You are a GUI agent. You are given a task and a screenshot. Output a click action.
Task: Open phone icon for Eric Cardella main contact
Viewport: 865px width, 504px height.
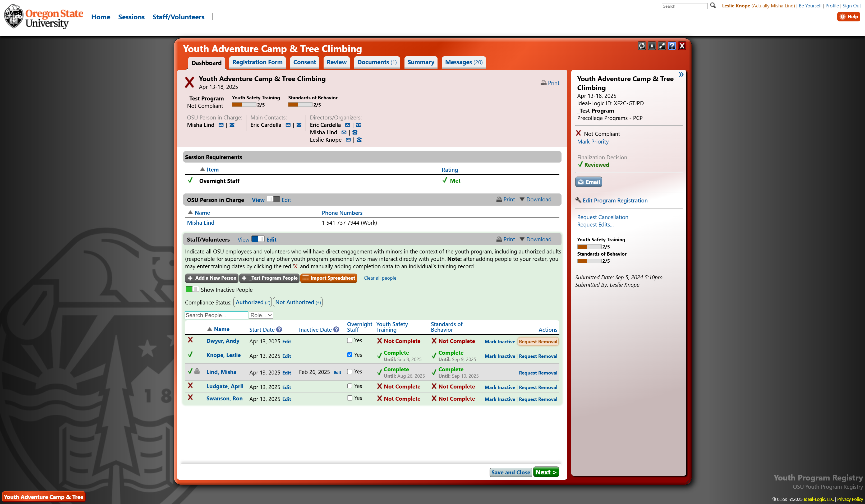pyautogui.click(x=299, y=125)
